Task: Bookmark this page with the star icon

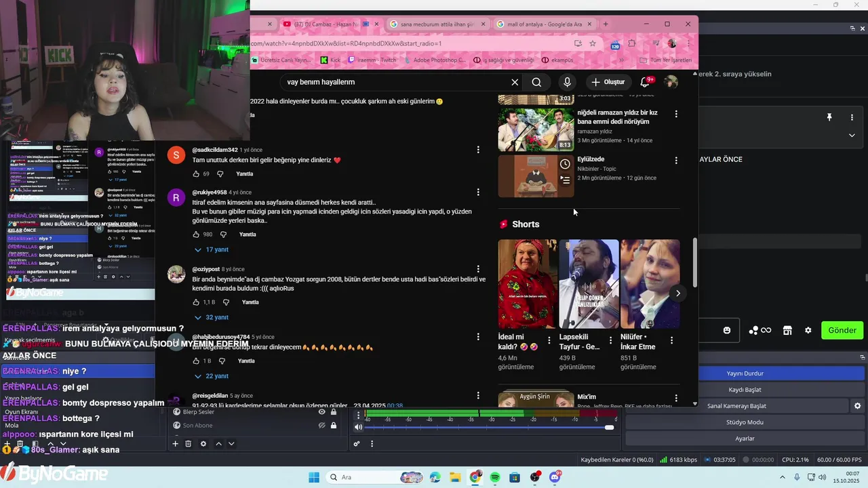Action: (x=593, y=43)
